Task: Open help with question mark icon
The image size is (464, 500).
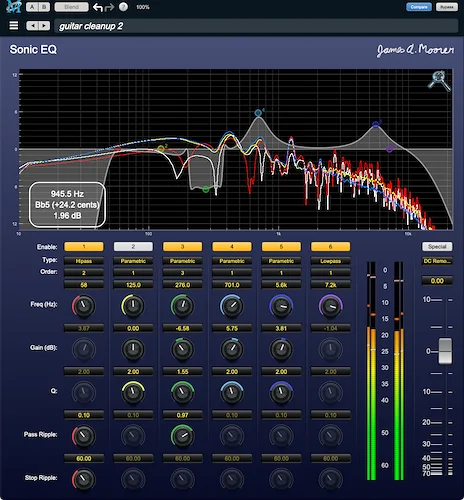Action: pyautogui.click(x=123, y=7)
